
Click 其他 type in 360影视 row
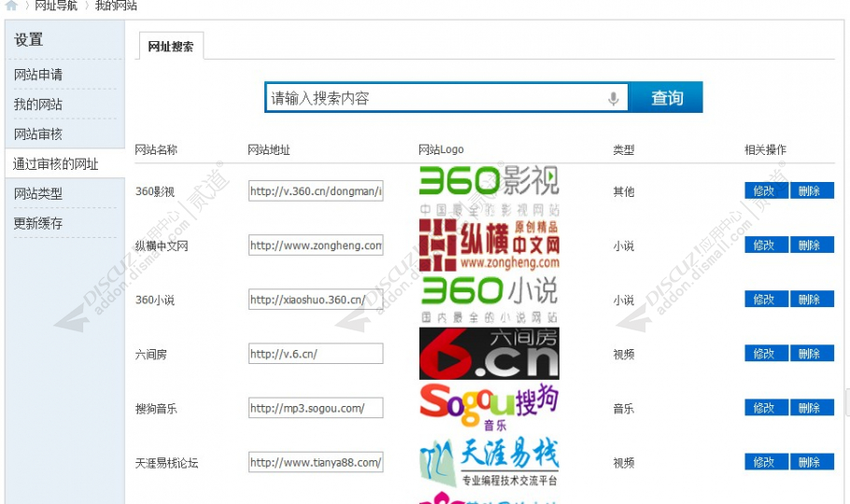pos(623,192)
